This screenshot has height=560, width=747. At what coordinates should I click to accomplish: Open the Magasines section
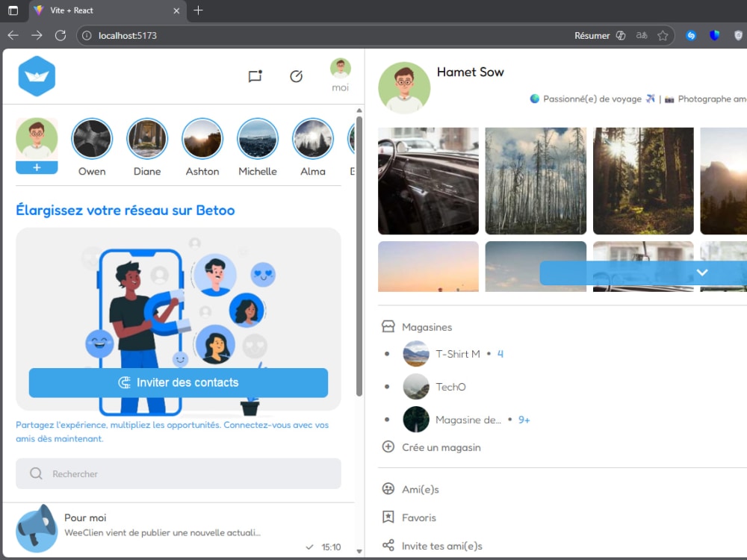point(427,327)
